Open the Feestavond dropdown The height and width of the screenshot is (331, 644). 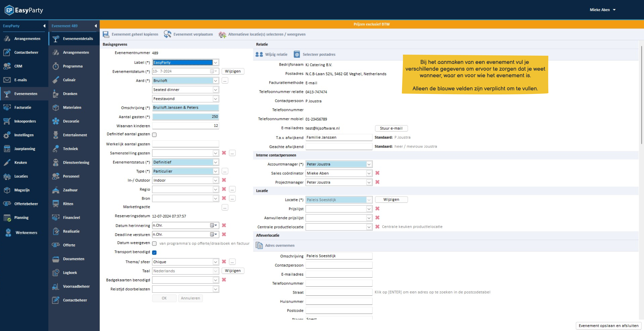point(185,98)
